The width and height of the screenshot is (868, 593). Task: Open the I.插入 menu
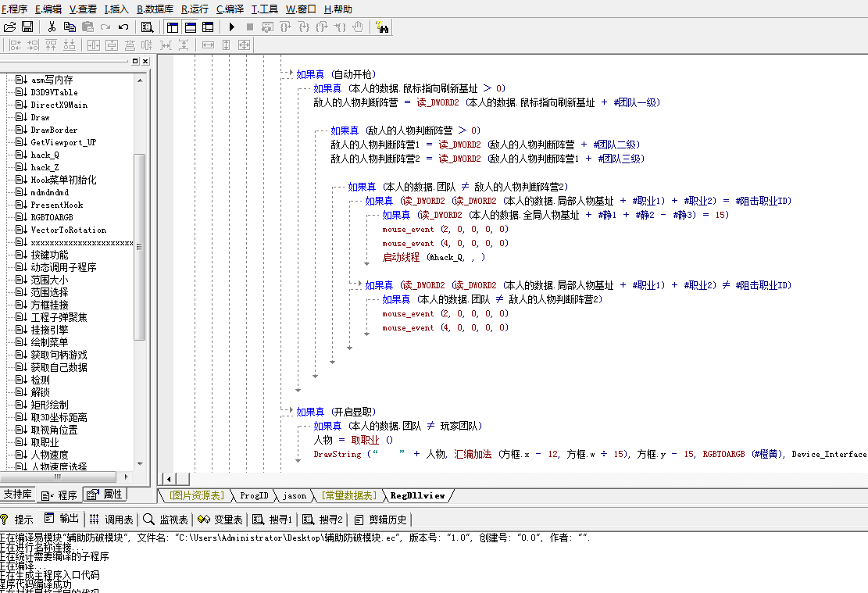[116, 9]
